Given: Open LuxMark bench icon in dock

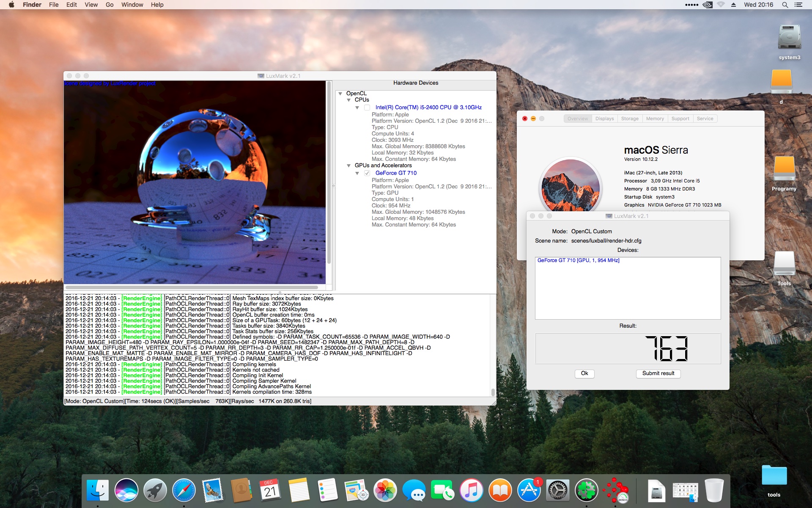Looking at the screenshot, I should (615, 491).
